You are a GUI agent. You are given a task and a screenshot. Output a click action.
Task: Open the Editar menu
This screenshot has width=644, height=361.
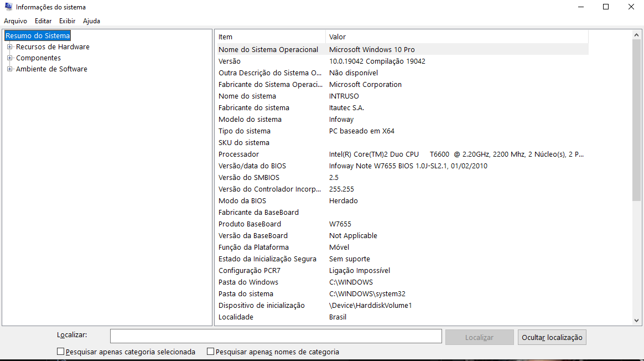pos(43,21)
